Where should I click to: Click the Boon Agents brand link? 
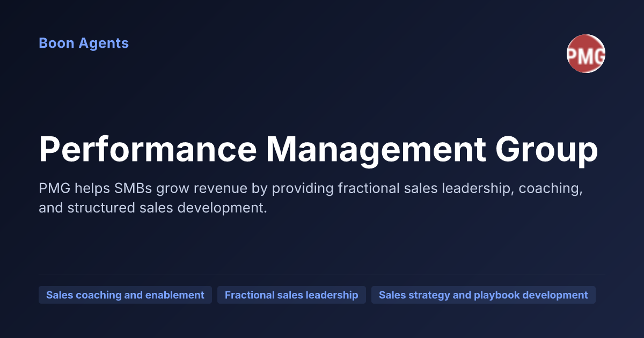click(84, 43)
